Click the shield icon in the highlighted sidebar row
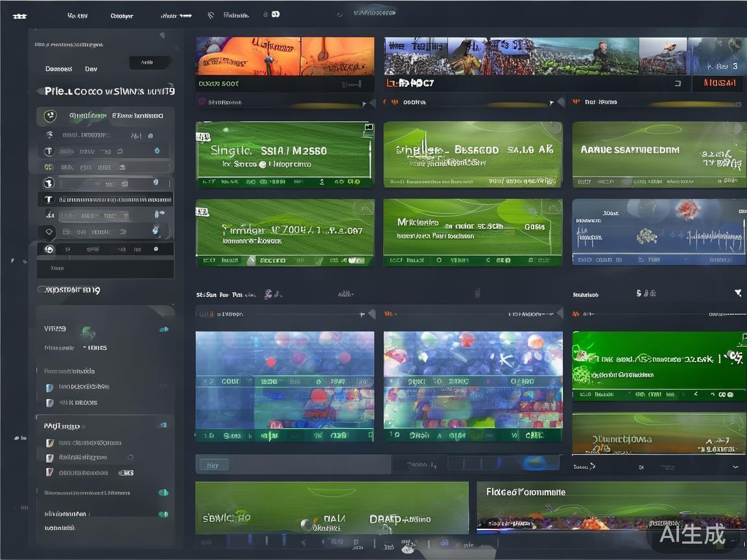Viewport: 747px width, 560px height. coord(50,116)
